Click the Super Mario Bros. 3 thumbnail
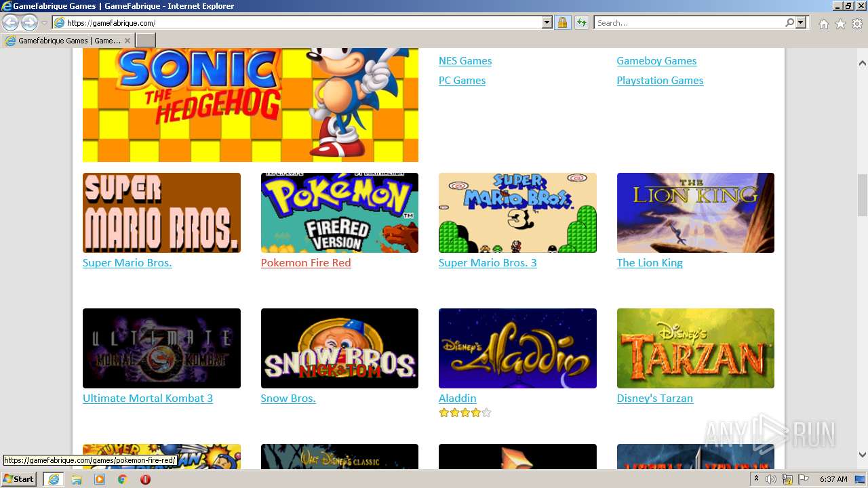Viewport: 868px width, 488px height. tap(517, 213)
